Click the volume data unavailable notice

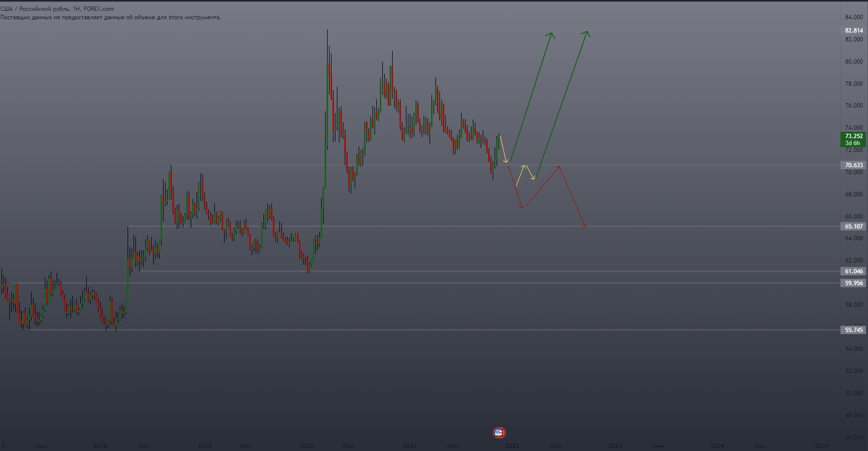point(111,17)
